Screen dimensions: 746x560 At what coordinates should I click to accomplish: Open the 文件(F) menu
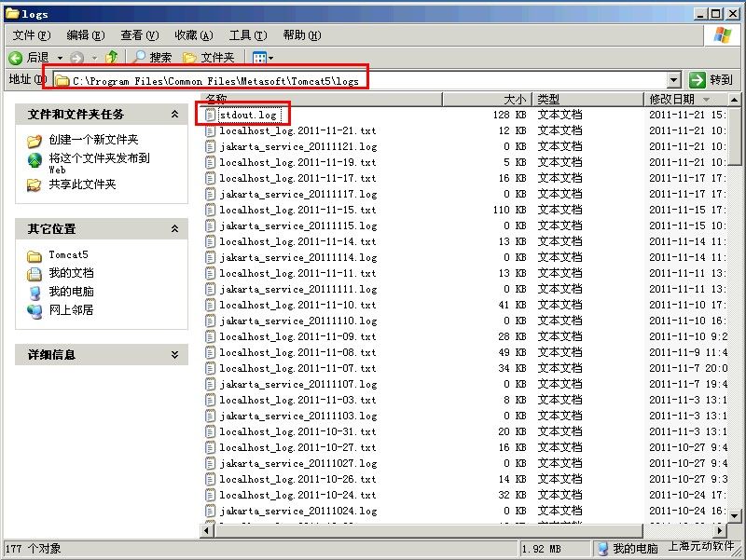pos(31,35)
